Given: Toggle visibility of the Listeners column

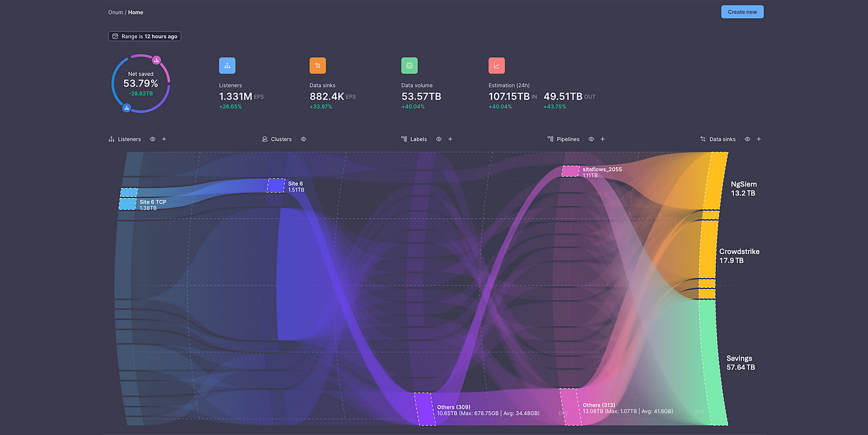Looking at the screenshot, I should [x=153, y=139].
